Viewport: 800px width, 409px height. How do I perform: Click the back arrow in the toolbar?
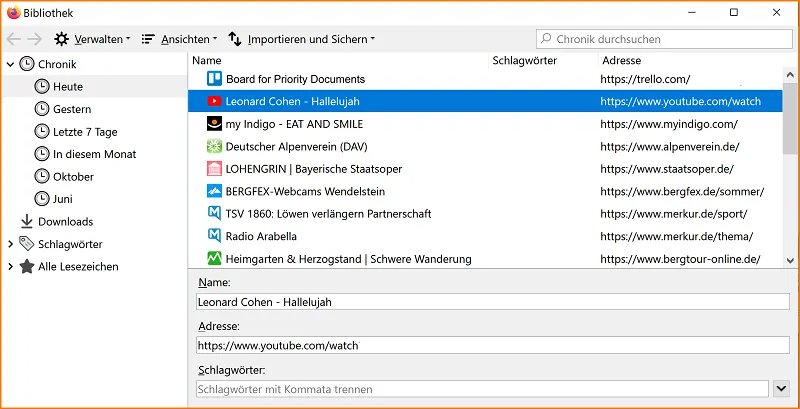coord(14,39)
